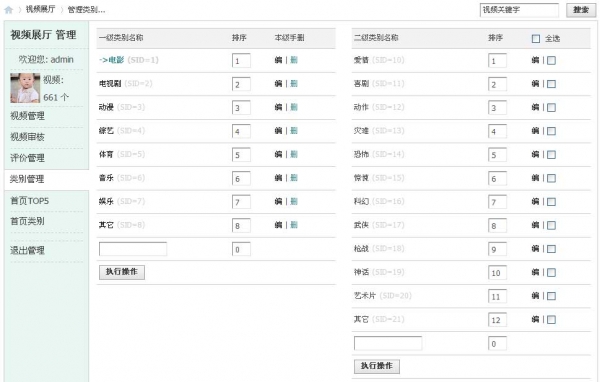This screenshot has height=382, width=600.
Task: Click the admin avatar thumbnail
Action: 25,88
